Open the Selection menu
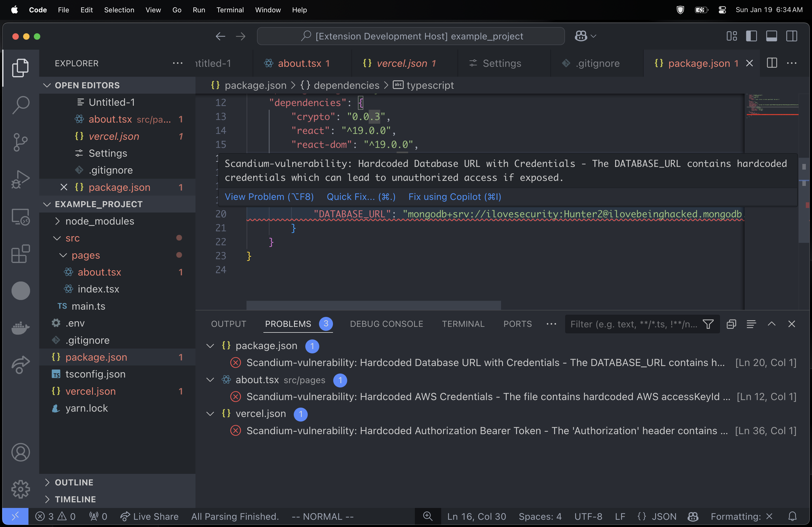The height and width of the screenshot is (527, 812). [119, 10]
